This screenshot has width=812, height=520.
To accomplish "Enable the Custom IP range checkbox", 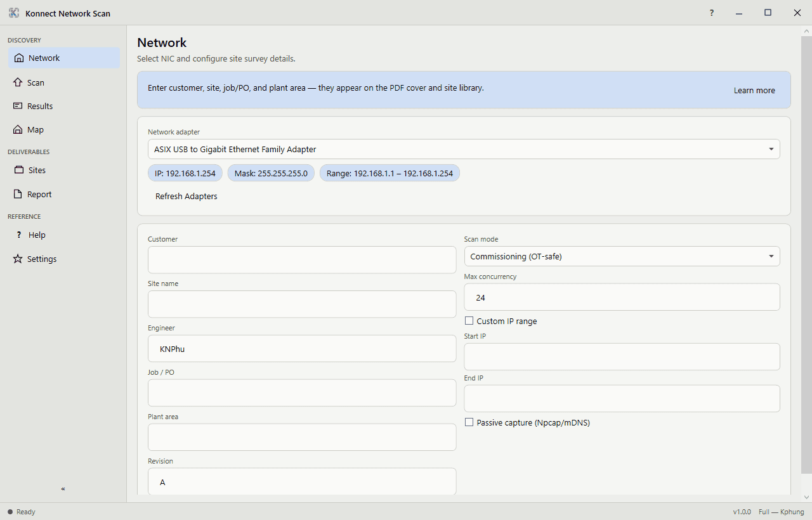I will (469, 321).
